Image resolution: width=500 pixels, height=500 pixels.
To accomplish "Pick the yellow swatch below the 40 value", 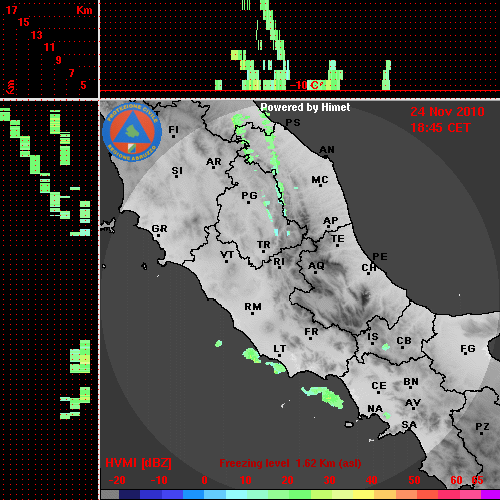I will click(364, 494).
